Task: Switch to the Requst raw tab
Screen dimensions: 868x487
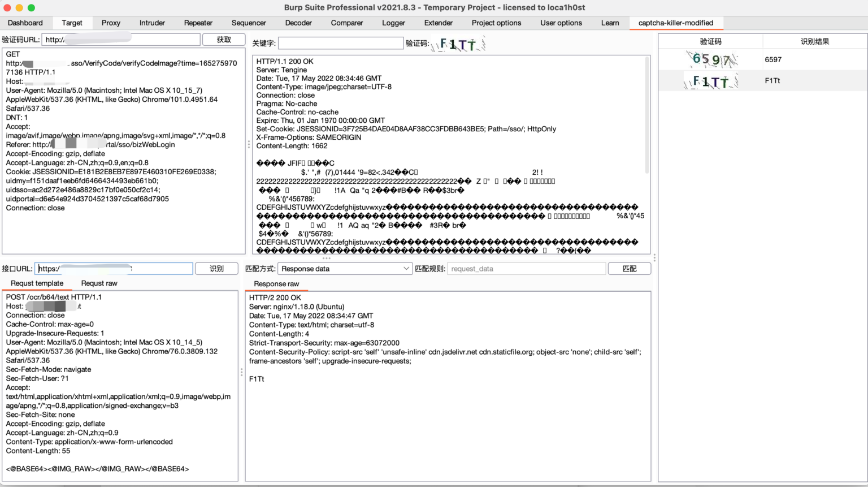Action: (99, 283)
